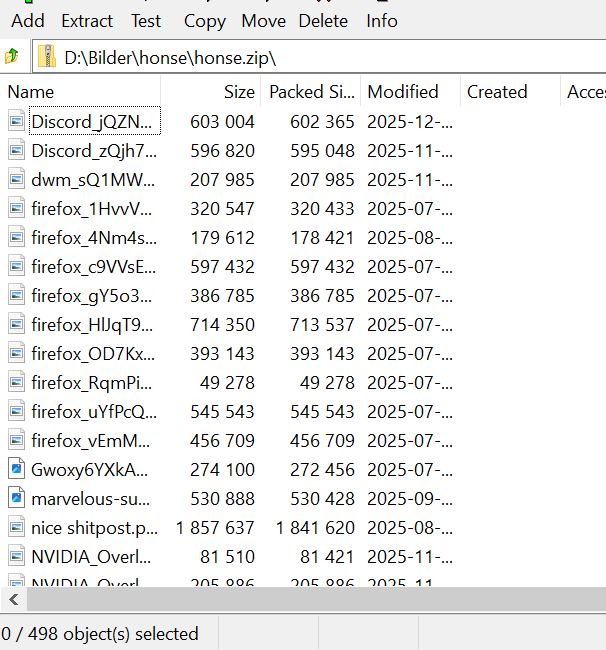Click the Extract toolbar button

pyautogui.click(x=87, y=21)
